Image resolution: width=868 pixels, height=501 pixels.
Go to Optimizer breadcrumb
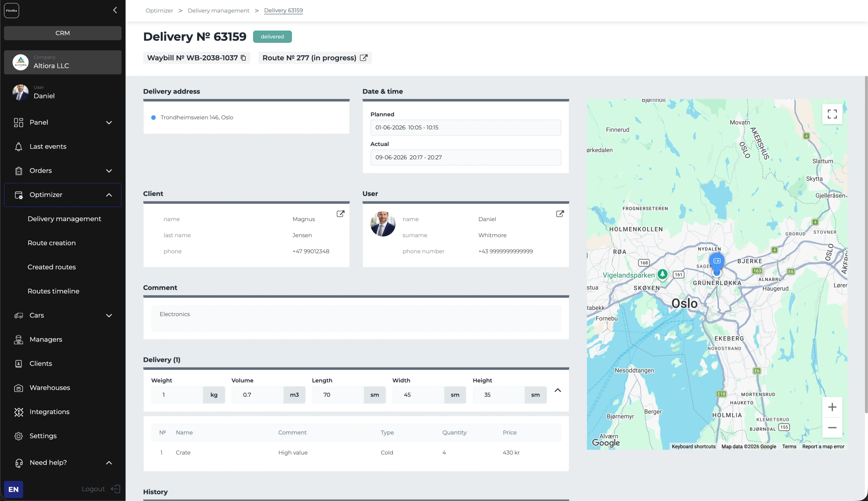[x=159, y=10]
